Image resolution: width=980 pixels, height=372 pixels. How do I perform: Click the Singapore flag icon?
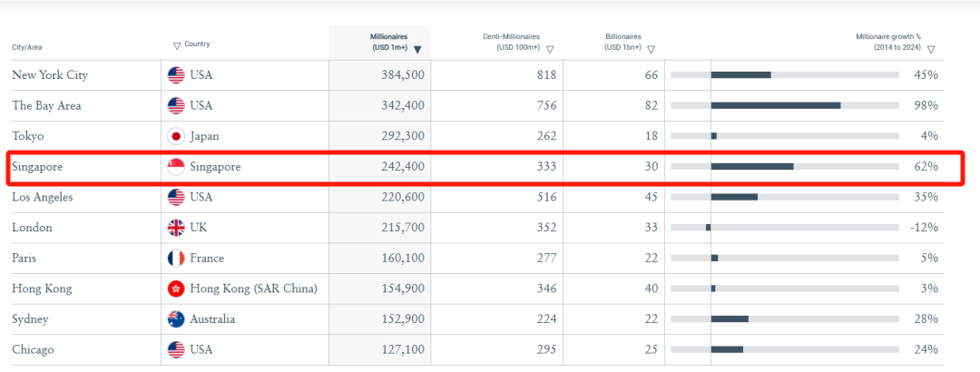(176, 167)
